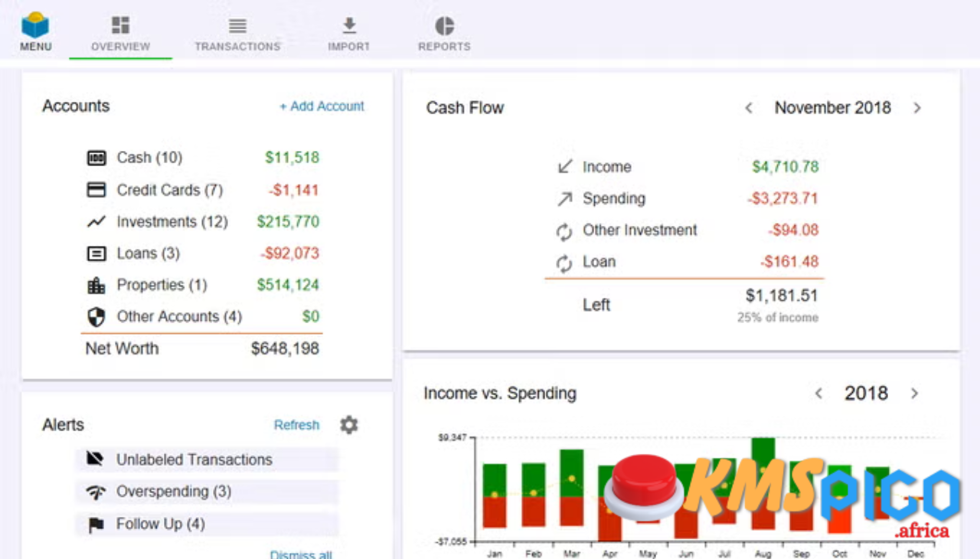The height and width of the screenshot is (559, 980).
Task: Click the Add Account link
Action: [x=322, y=106]
